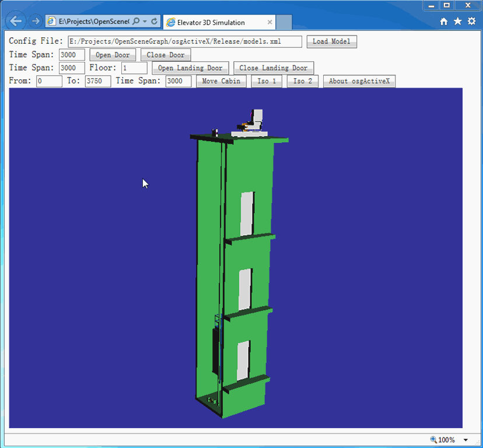Go to the browser Home icon

pos(443,21)
